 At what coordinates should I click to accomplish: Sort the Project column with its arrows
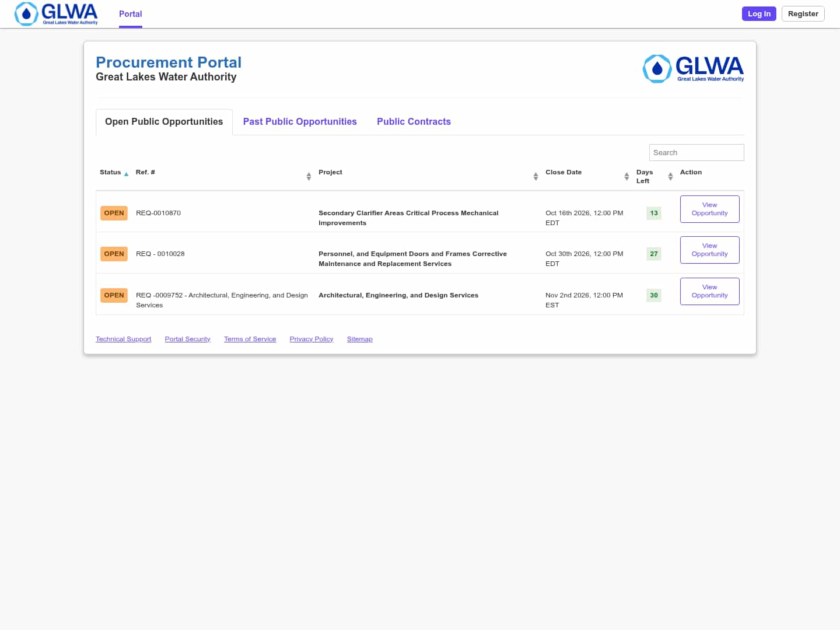click(535, 176)
